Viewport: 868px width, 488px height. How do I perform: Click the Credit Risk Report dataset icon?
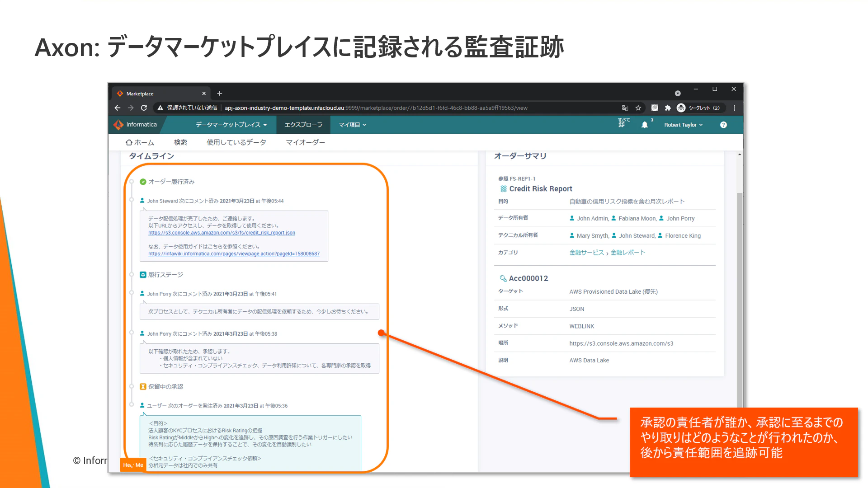pyautogui.click(x=503, y=189)
